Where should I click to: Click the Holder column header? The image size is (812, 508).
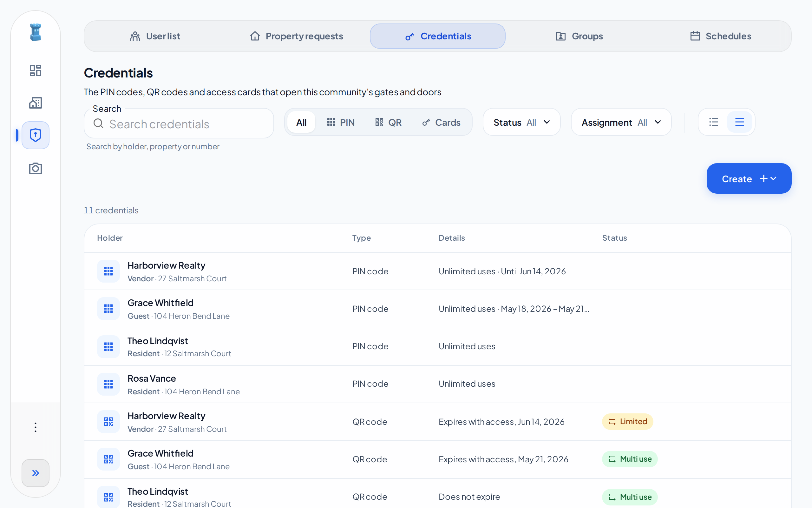pos(110,238)
